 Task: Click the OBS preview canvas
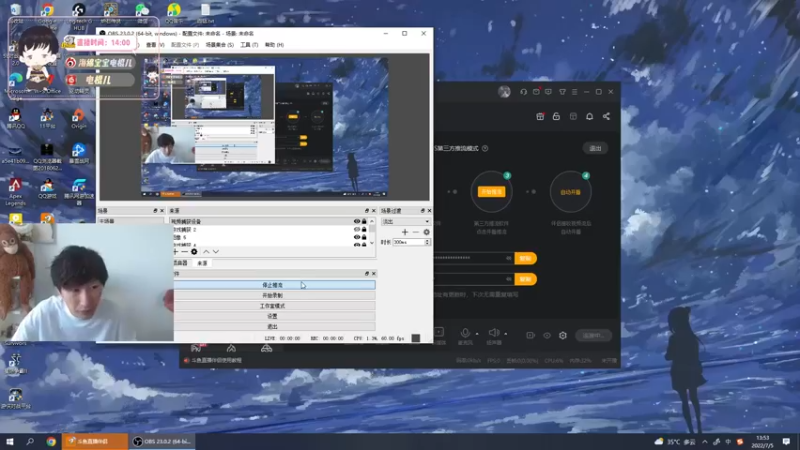click(x=264, y=127)
